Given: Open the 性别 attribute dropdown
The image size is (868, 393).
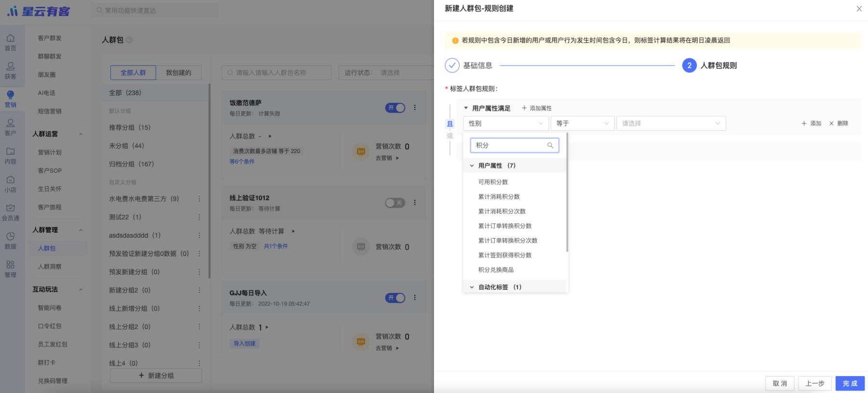Looking at the screenshot, I should click(x=506, y=124).
